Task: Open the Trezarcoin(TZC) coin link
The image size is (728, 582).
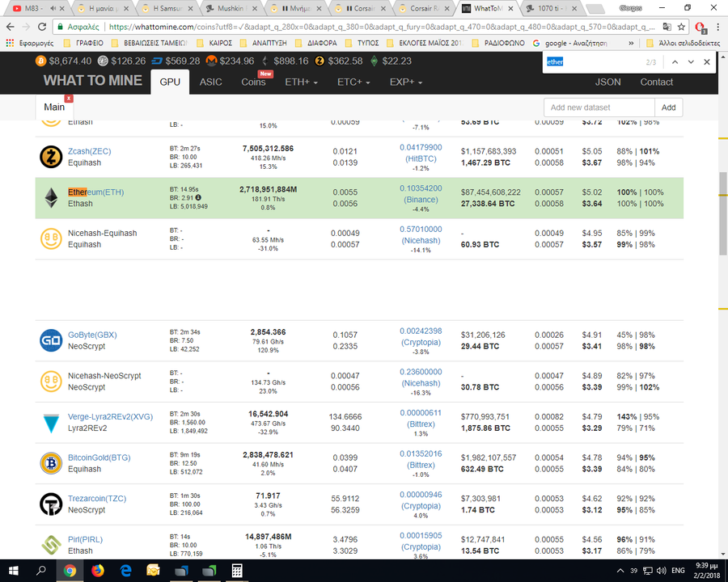Action: point(97,499)
